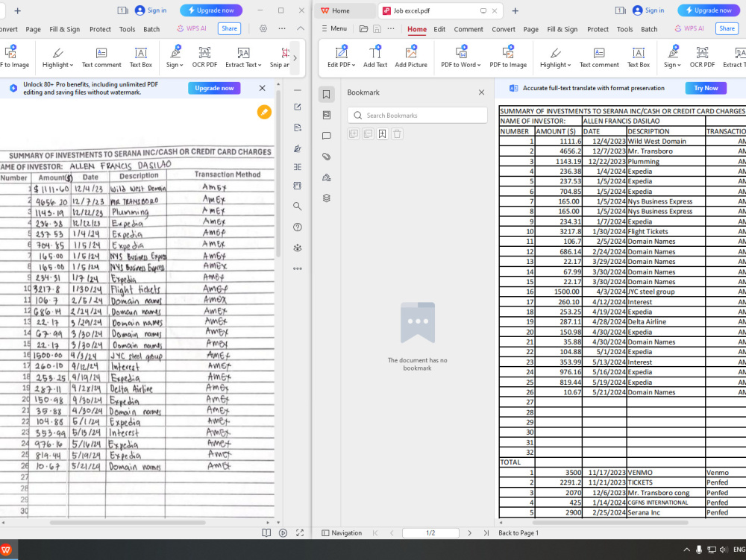The height and width of the screenshot is (560, 746).
Task: Open the Menu button in right window
Action: 334,28
